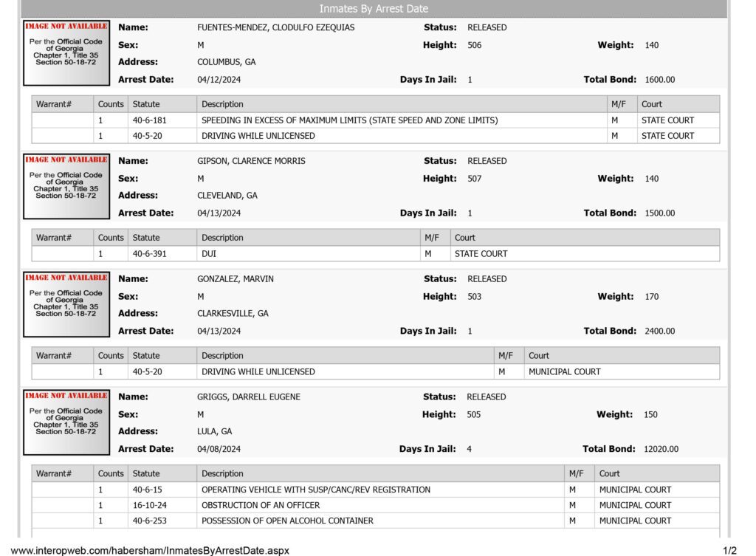756x556 pixels.
Task: Click the 1/2 page indicator
Action: 729,550
